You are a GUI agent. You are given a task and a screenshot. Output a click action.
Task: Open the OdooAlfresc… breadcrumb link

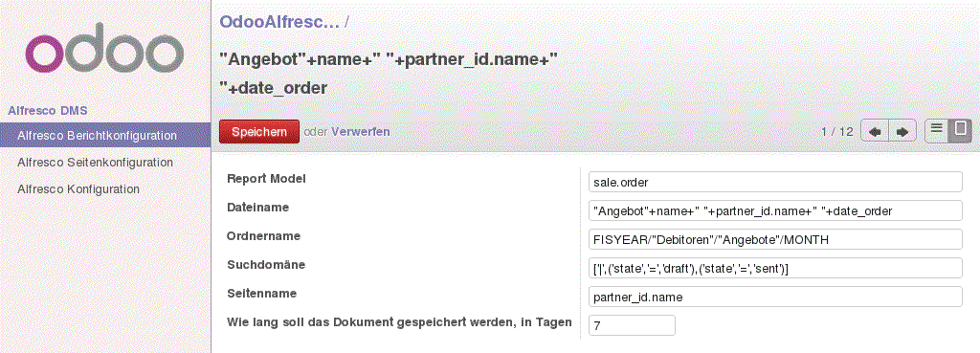tap(279, 23)
